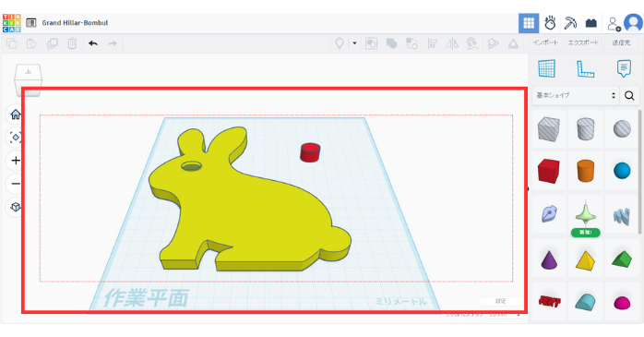The image size is (644, 337).
Task: Click the インポート button
Action: [x=545, y=42]
